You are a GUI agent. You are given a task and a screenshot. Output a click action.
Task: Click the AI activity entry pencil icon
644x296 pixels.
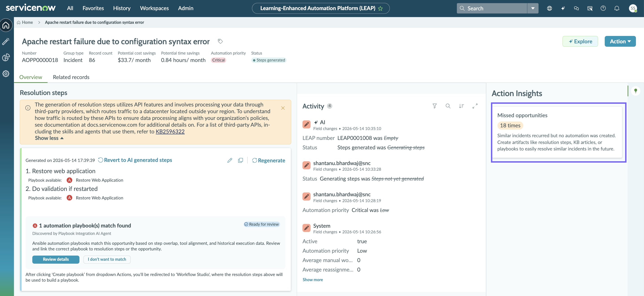point(306,124)
